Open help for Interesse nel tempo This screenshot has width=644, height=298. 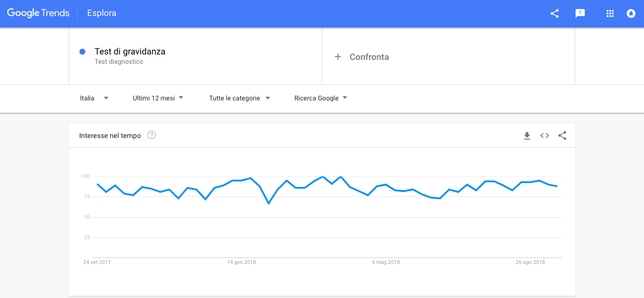click(152, 135)
